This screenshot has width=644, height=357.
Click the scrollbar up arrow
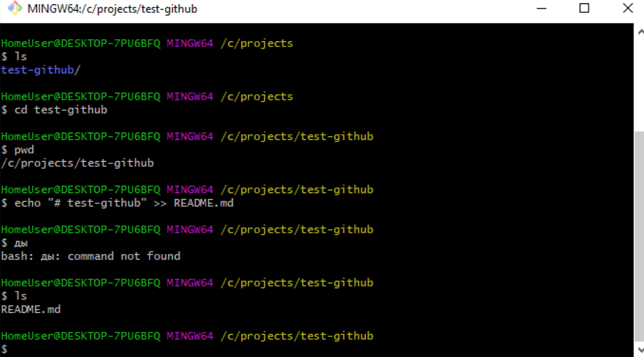click(640, 32)
